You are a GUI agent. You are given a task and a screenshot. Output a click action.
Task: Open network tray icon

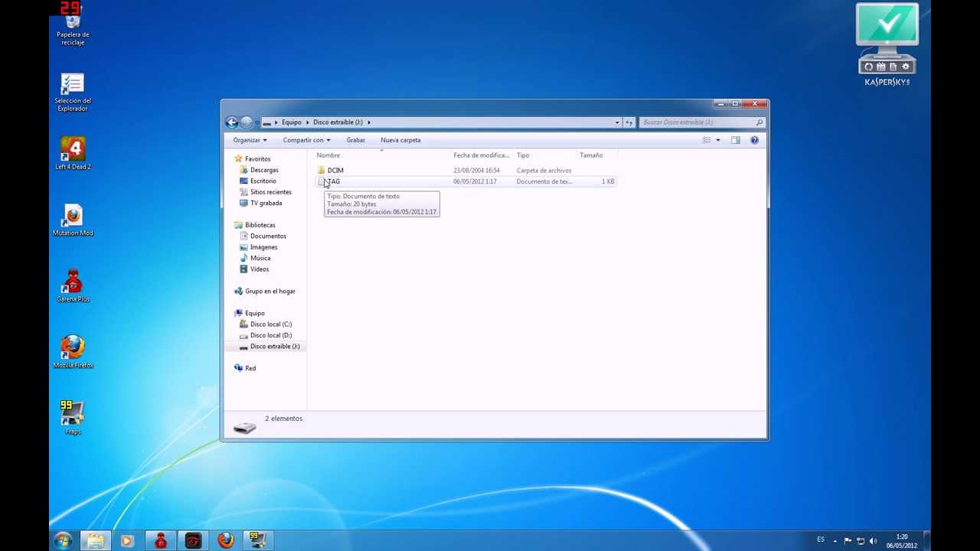pyautogui.click(x=860, y=541)
